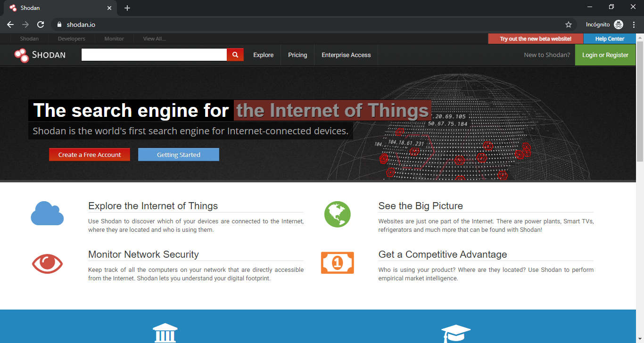The width and height of the screenshot is (644, 343).
Task: Go back with browser back arrow
Action: point(10,24)
